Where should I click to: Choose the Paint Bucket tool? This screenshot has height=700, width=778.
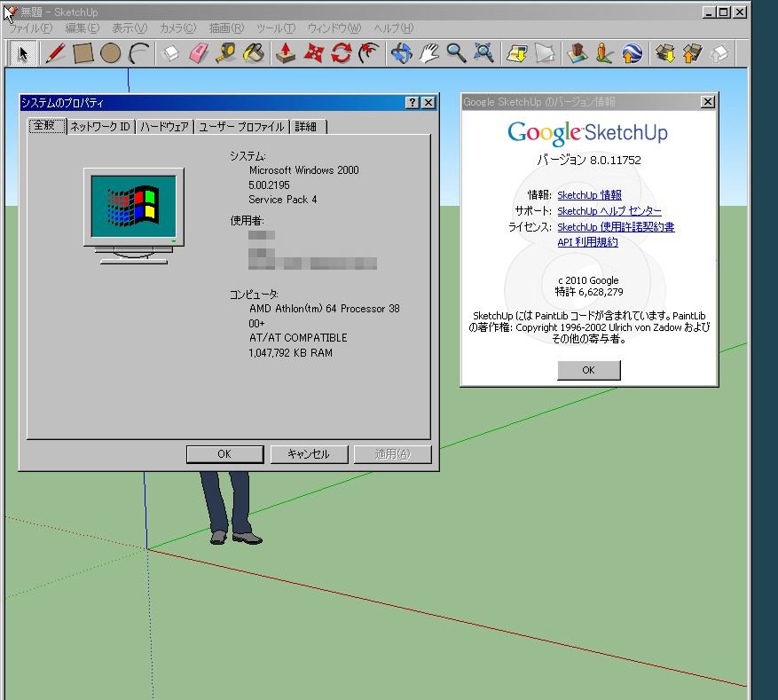point(254,53)
